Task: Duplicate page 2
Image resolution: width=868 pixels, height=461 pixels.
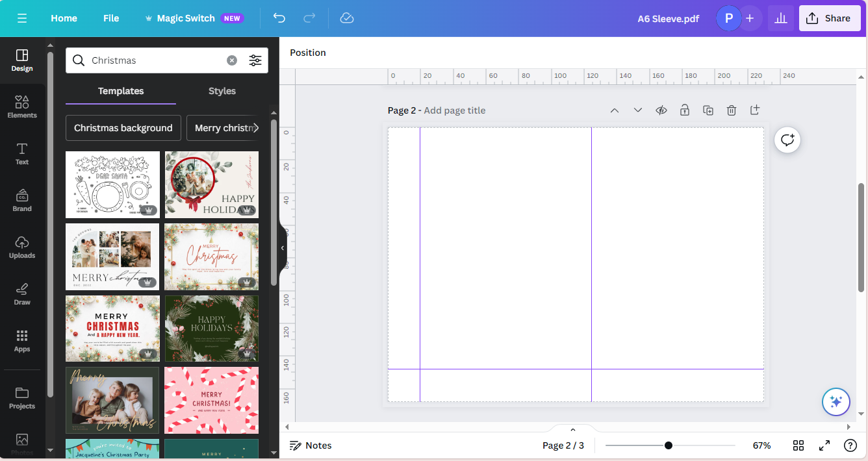Action: coord(708,110)
